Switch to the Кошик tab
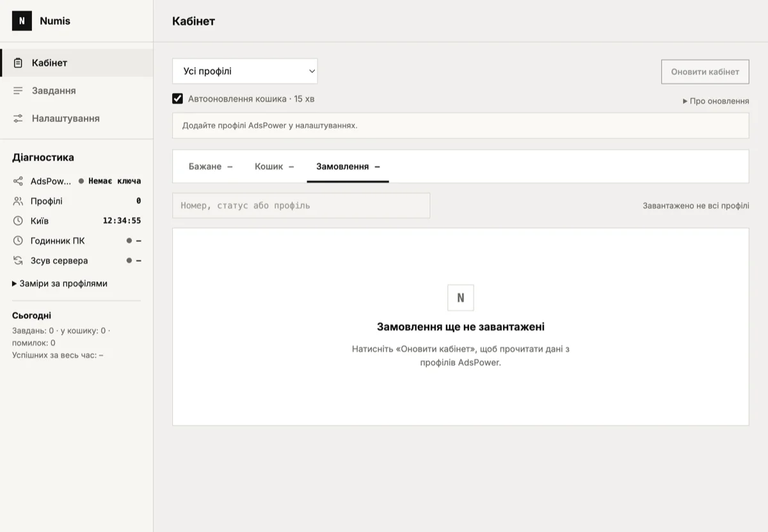 pyautogui.click(x=274, y=166)
